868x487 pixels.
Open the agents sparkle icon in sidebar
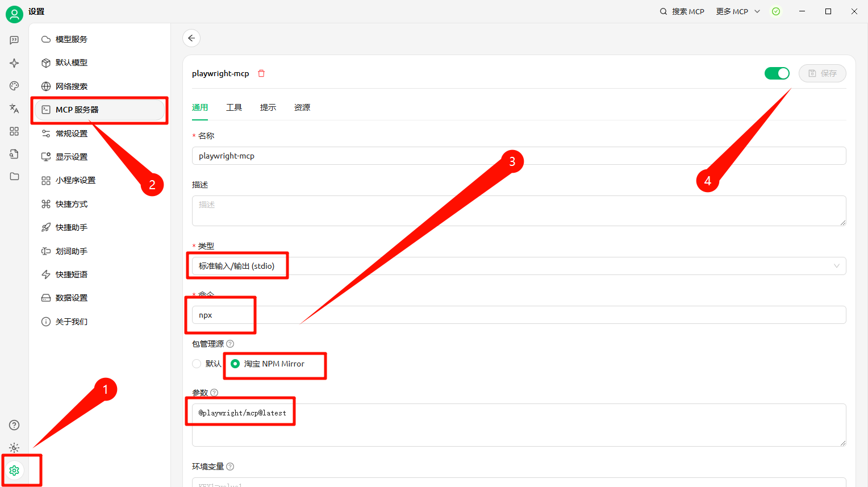[14, 63]
